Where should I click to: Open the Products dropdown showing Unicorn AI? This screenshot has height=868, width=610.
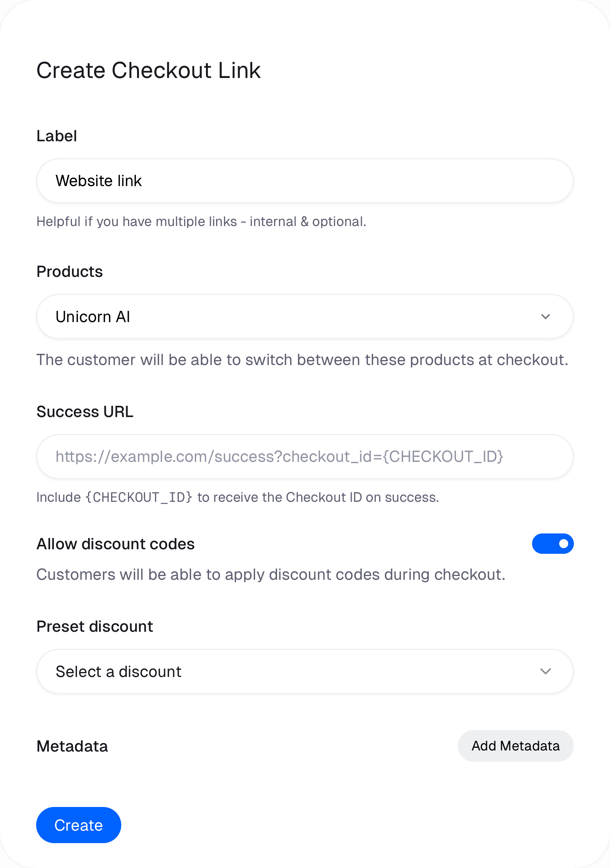305,316
